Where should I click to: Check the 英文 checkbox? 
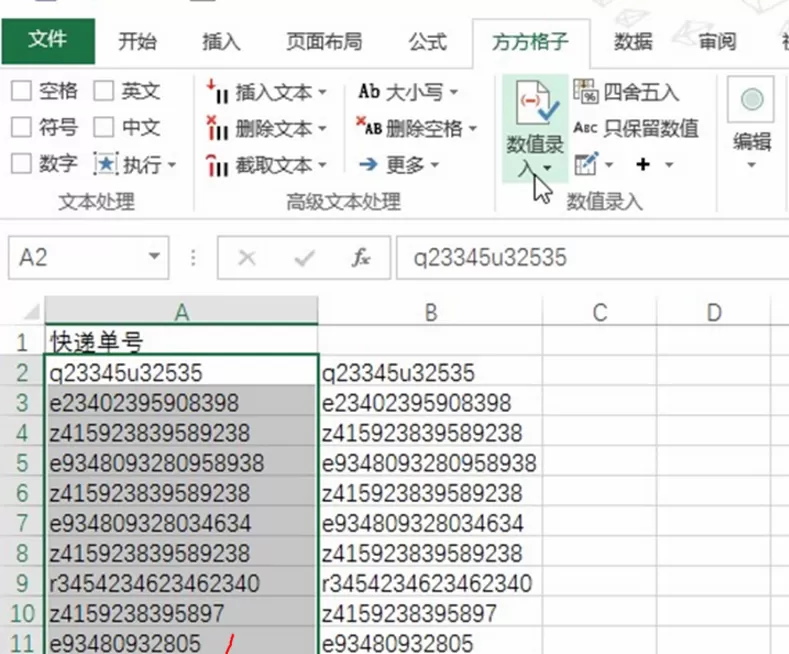(104, 92)
